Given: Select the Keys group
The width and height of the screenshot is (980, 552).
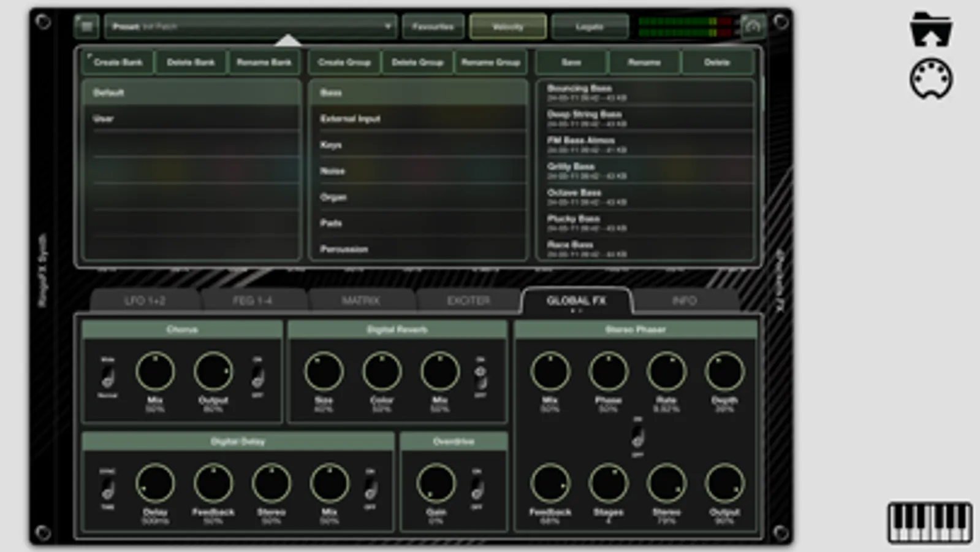Looking at the screenshot, I should click(x=418, y=145).
